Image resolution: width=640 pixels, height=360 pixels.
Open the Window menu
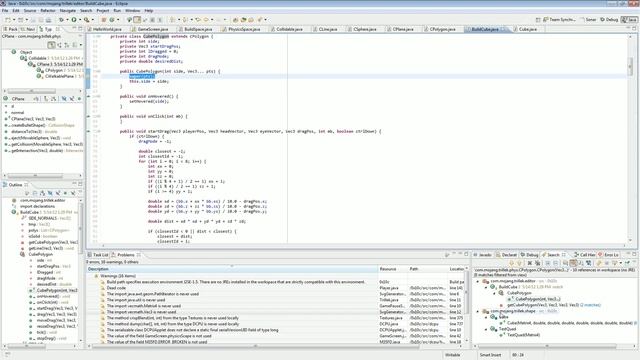[x=132, y=11]
